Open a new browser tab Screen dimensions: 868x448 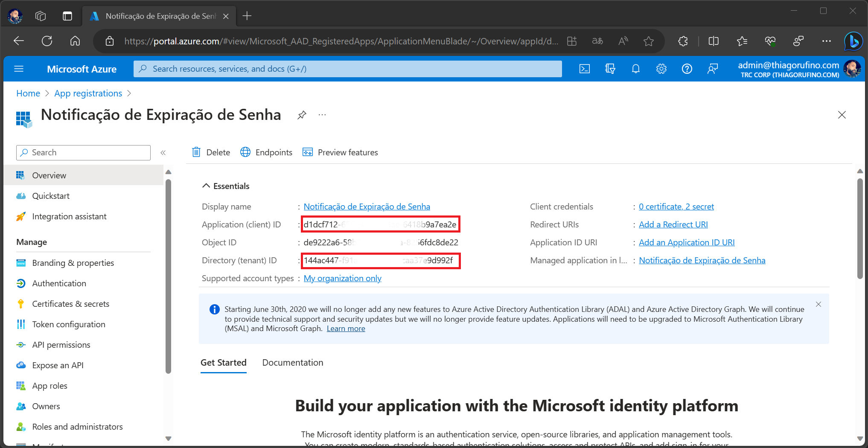(247, 16)
